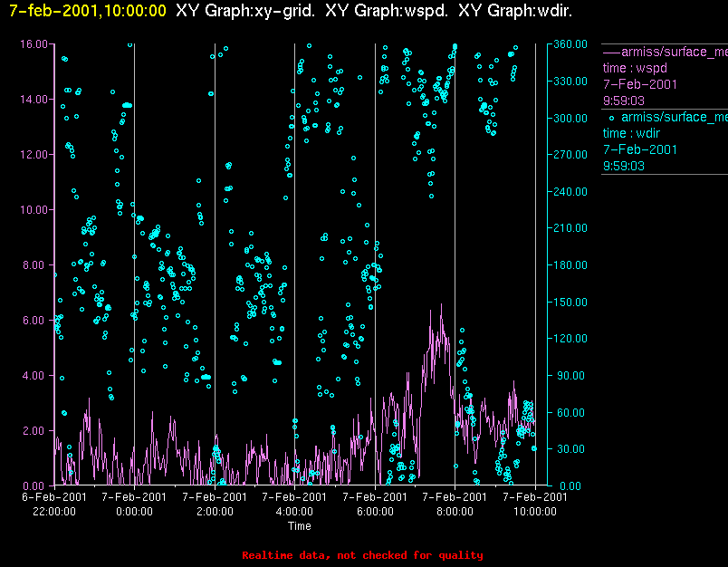Select the yellow 7-feb-2001,10:00:00 timestamp title
Image resolution: width=728 pixels, height=567 pixels.
(x=87, y=11)
